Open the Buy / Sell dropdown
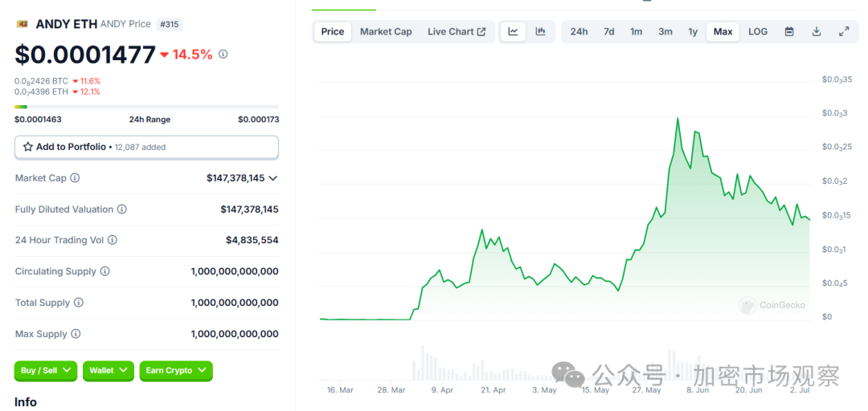 coord(46,370)
